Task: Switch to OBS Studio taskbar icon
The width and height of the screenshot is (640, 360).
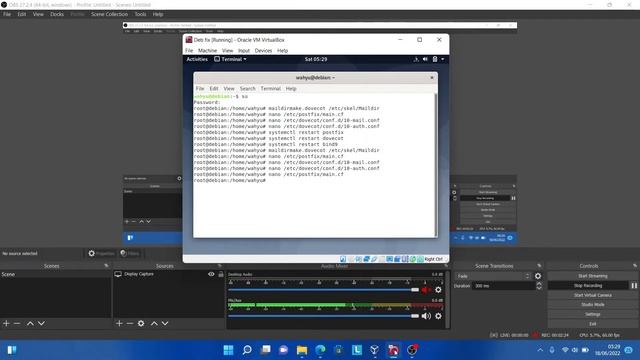Action: click(x=412, y=350)
